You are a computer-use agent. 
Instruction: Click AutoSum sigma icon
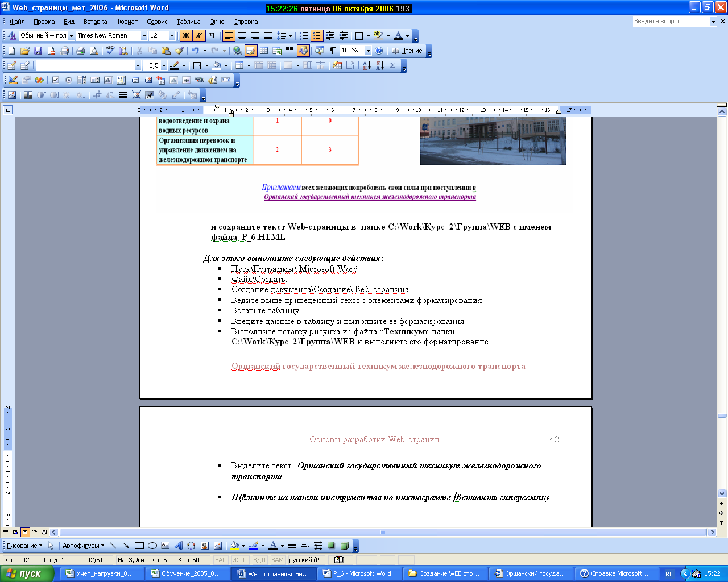pyautogui.click(x=393, y=65)
